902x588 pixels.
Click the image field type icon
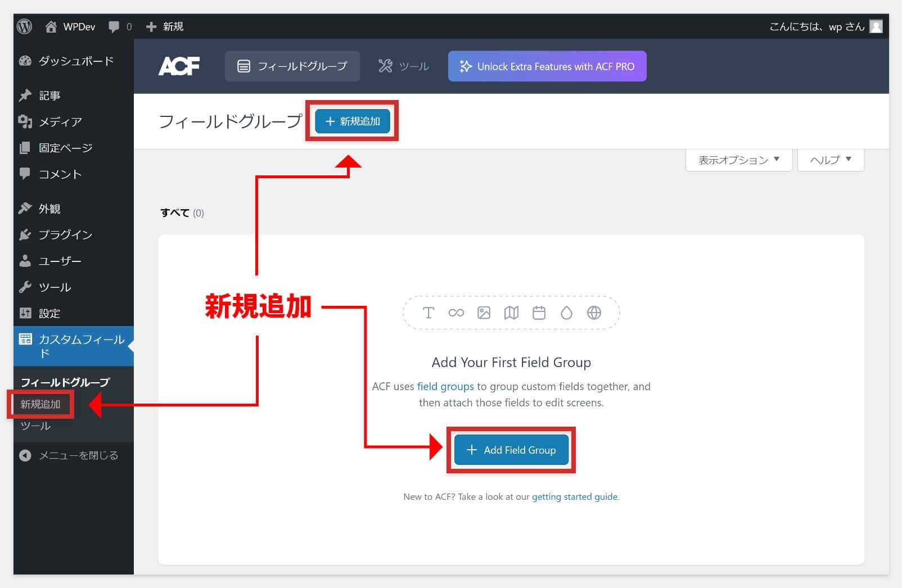484,313
